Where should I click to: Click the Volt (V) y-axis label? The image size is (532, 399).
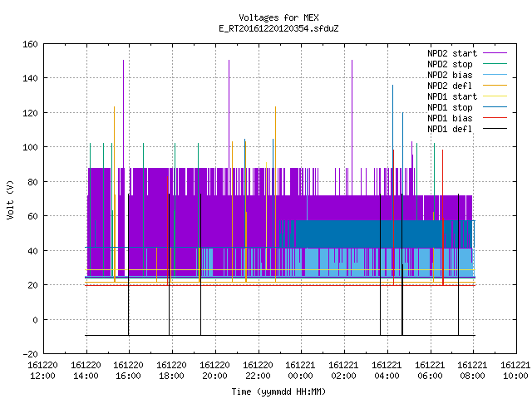coord(10,199)
